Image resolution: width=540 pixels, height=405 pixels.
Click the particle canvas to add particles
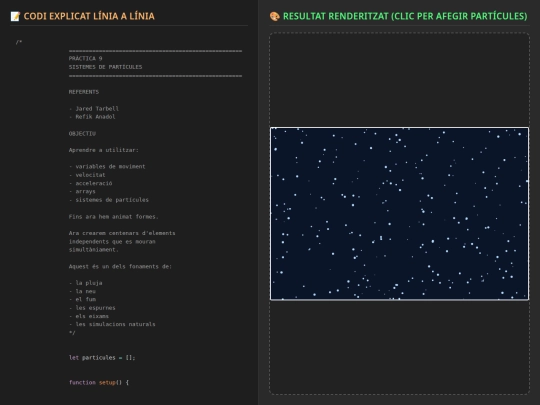[x=399, y=214]
